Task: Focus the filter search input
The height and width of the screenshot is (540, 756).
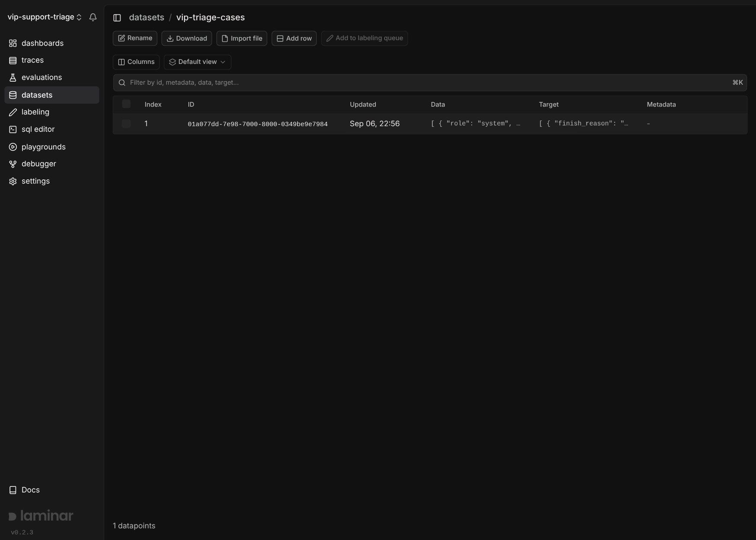Action: click(430, 83)
